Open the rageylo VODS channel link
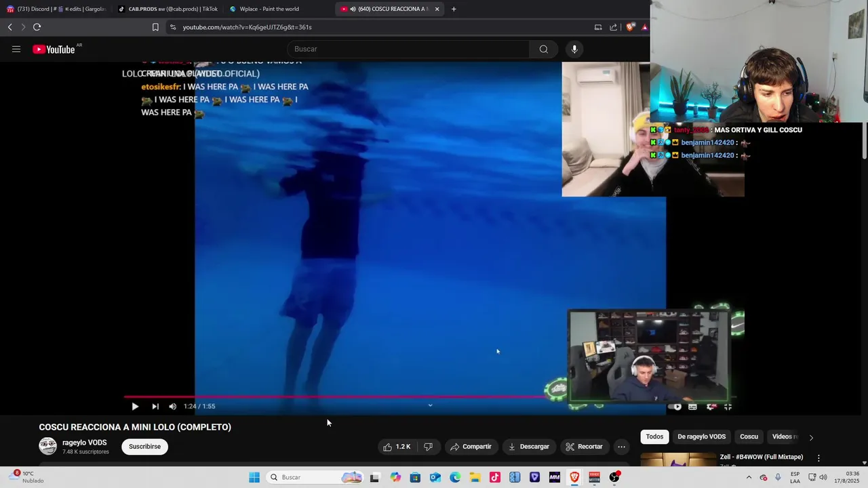The image size is (868, 488). tap(85, 443)
